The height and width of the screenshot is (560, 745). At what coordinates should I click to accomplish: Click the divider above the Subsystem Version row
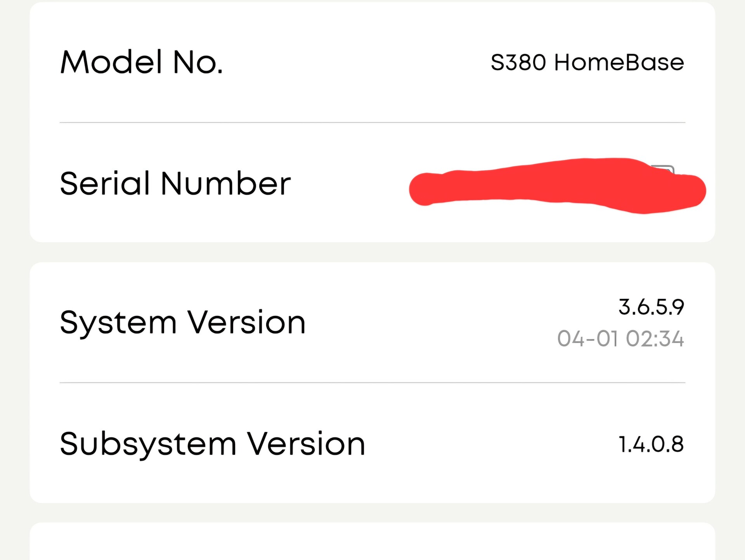[372, 383]
